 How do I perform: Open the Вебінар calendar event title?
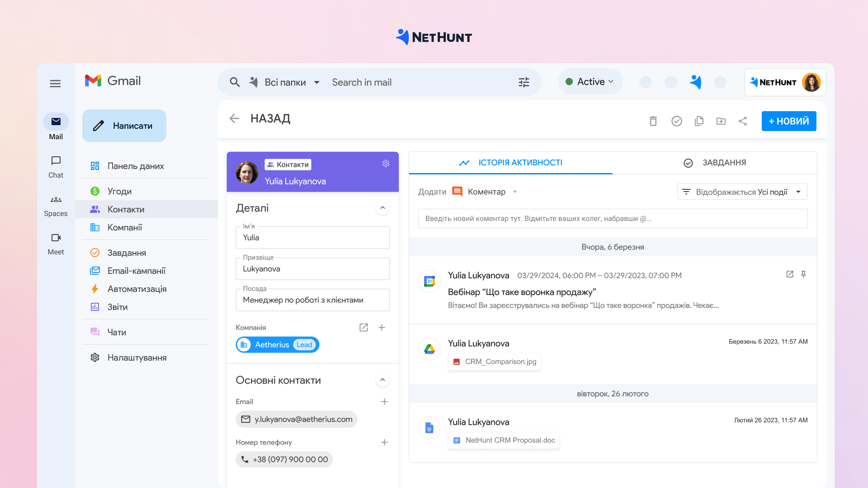(x=522, y=292)
